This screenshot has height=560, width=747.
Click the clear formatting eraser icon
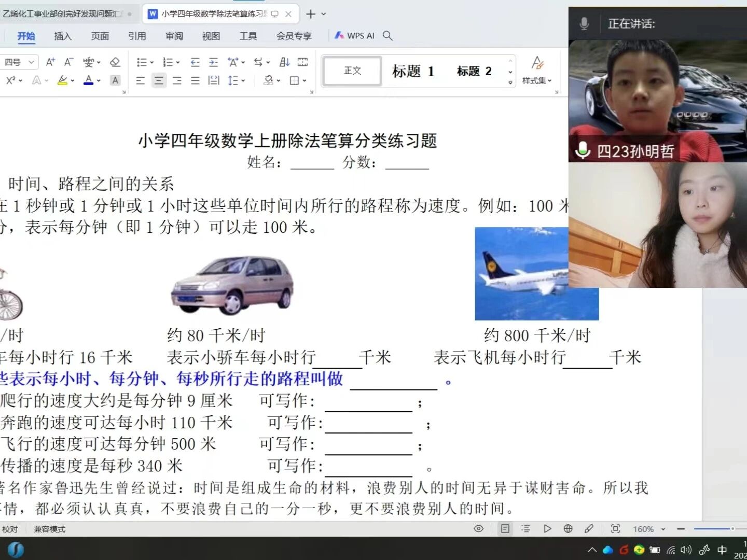(x=115, y=62)
